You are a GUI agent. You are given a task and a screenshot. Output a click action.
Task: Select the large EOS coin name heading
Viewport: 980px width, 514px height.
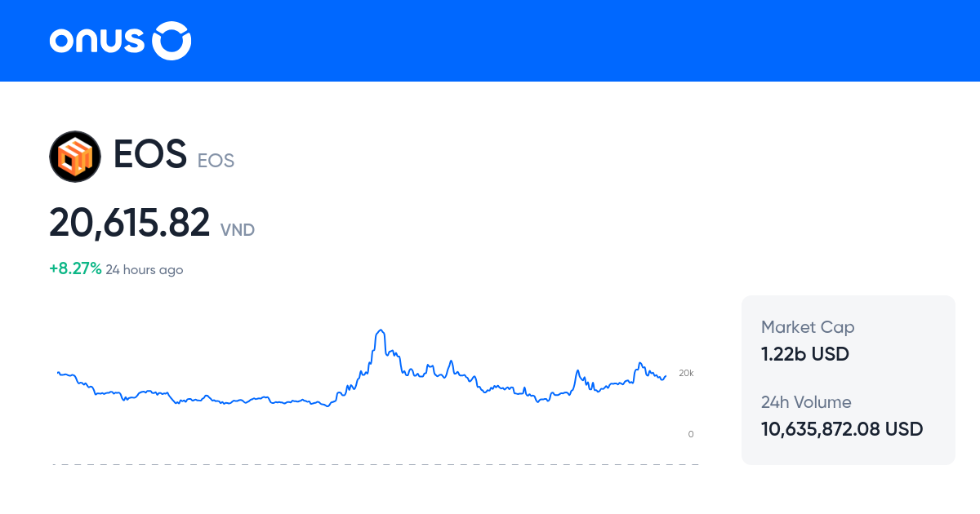coord(150,155)
